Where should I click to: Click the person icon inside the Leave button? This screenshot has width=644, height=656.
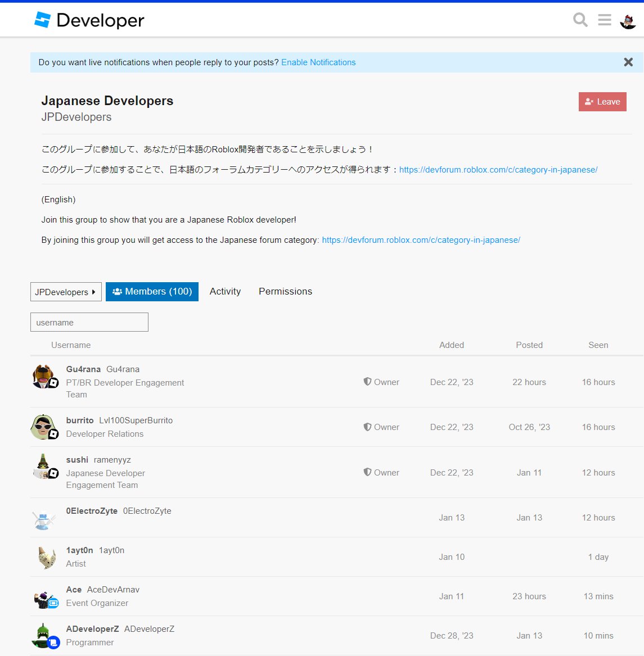(x=589, y=101)
